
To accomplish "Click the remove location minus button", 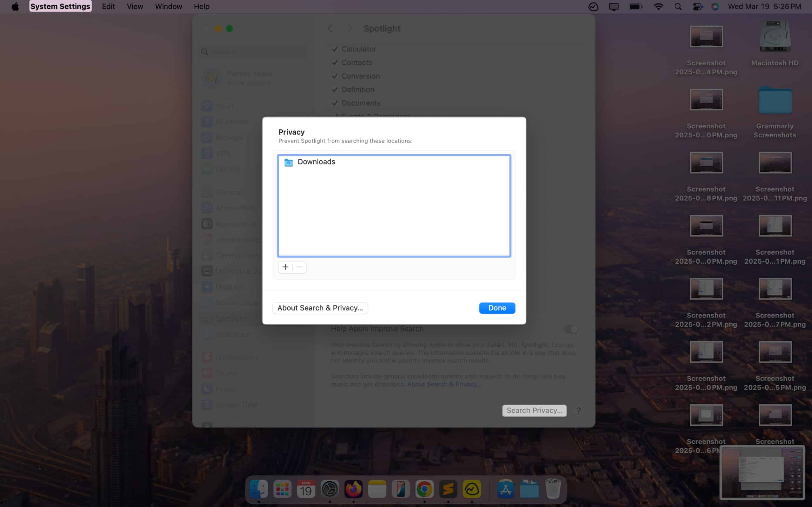I will tap(299, 267).
